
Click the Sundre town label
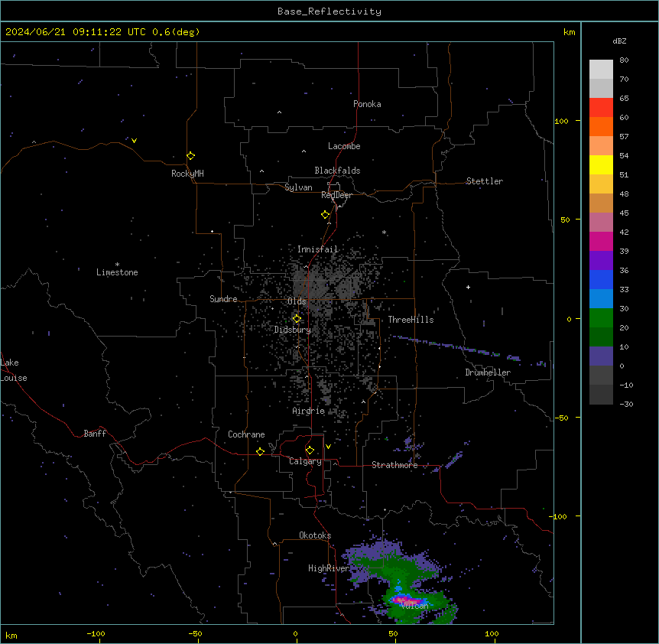(x=223, y=299)
